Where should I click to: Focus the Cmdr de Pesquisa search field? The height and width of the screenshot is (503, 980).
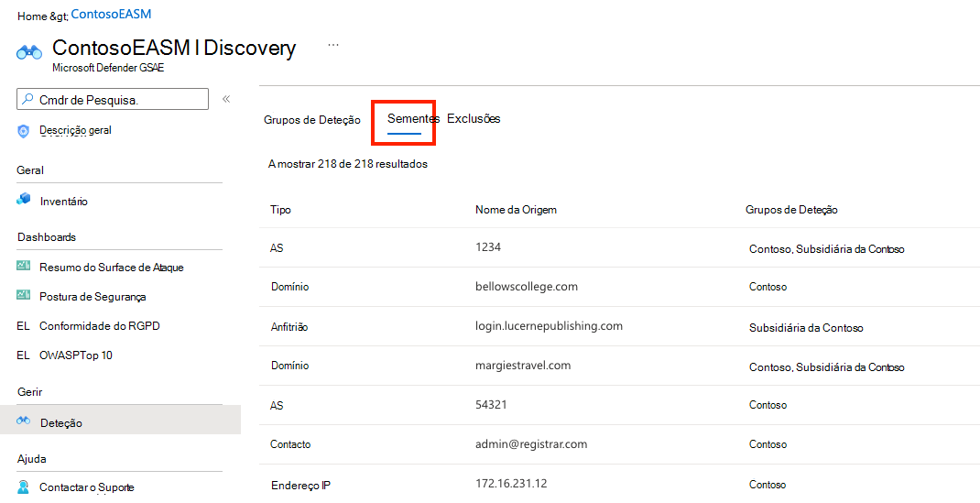click(113, 99)
